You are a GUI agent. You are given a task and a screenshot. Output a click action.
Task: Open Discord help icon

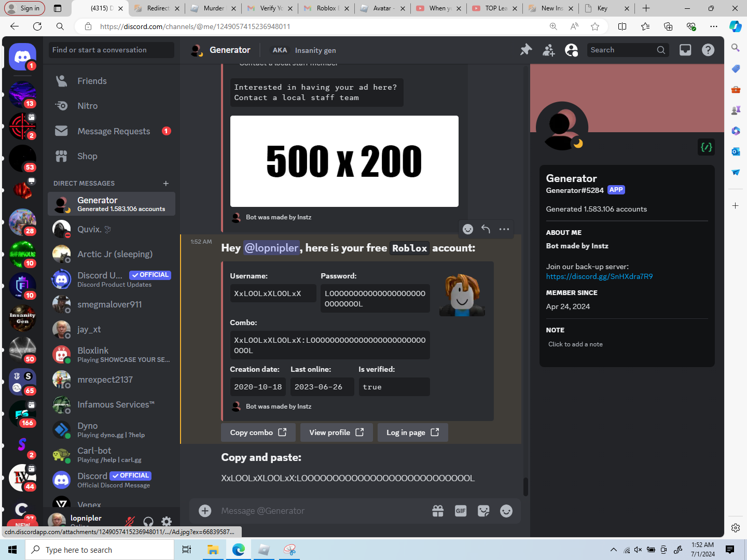pos(708,50)
